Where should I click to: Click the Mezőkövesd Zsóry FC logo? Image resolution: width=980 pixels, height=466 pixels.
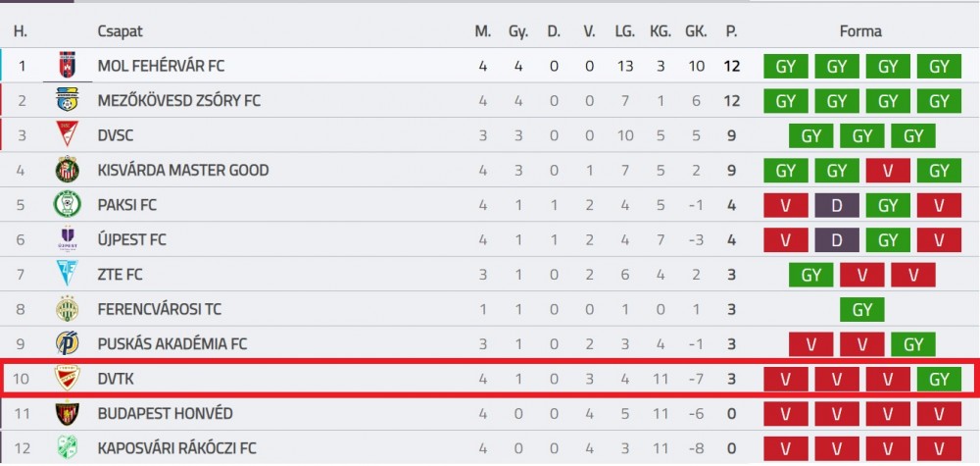(67, 100)
